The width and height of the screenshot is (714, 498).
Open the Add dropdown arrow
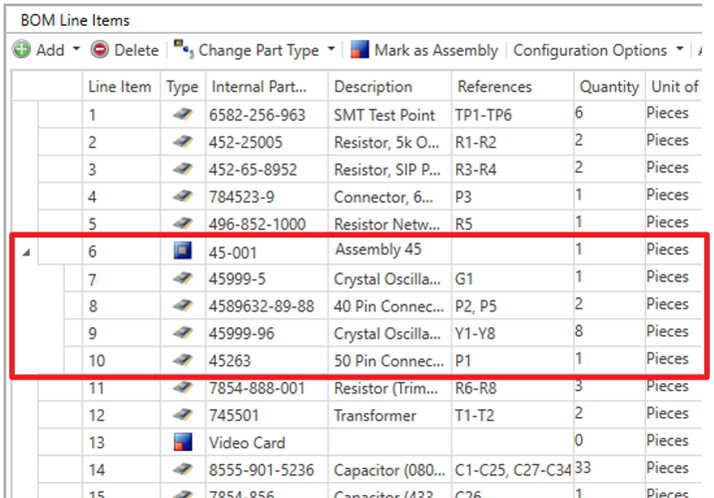77,50
